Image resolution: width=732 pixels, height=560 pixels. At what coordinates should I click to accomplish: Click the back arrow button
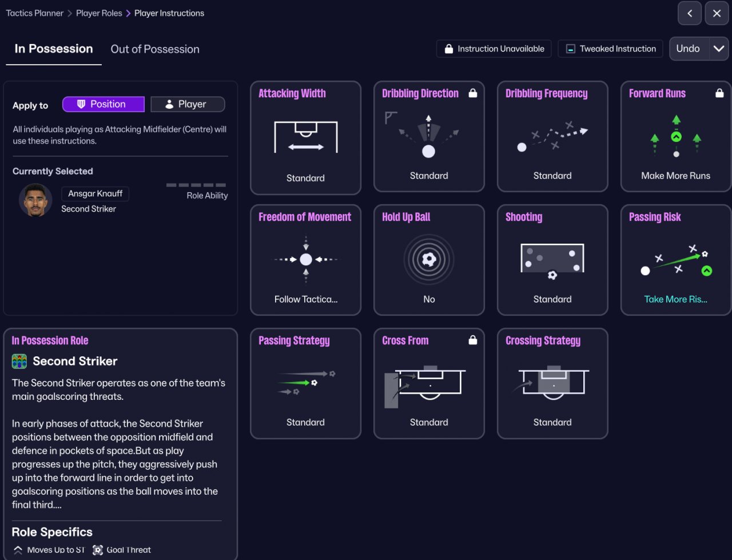(x=690, y=13)
